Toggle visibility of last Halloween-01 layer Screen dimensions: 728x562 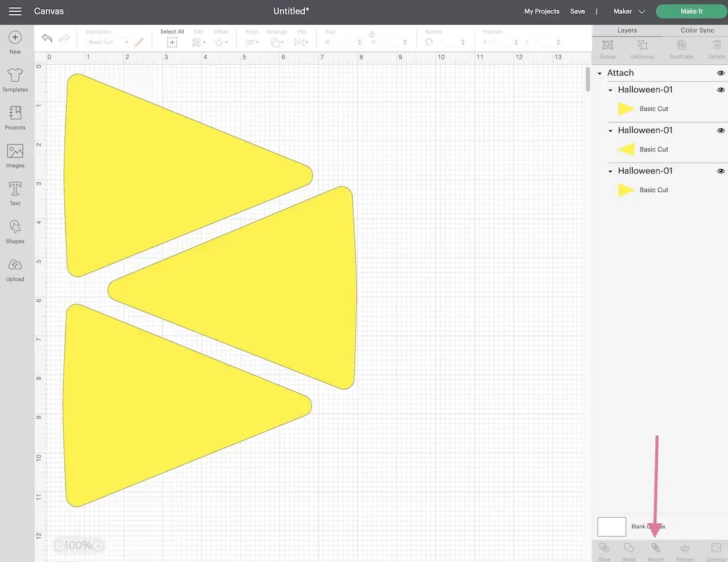(721, 171)
